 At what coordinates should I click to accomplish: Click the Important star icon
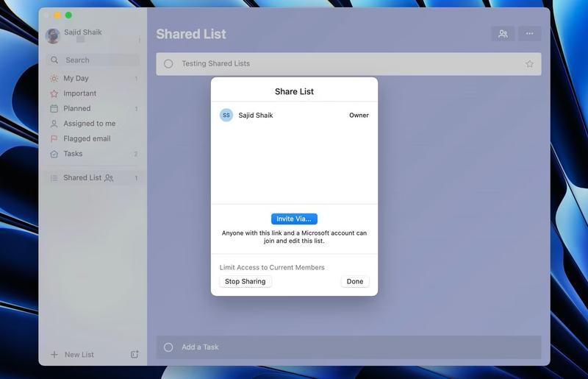(54, 93)
